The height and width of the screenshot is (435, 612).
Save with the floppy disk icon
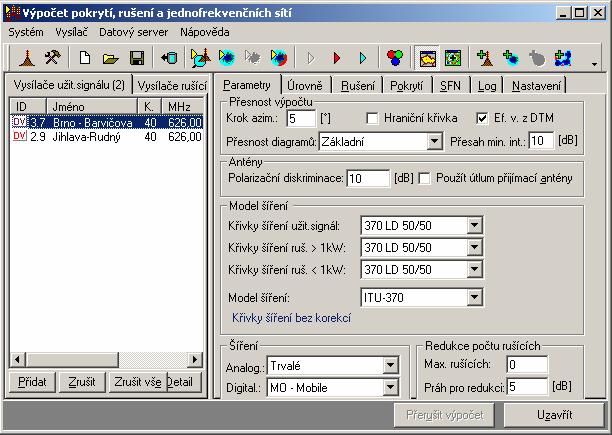point(137,58)
